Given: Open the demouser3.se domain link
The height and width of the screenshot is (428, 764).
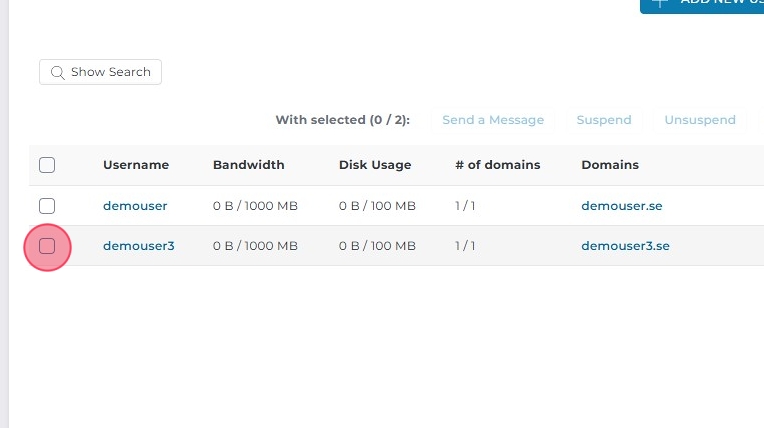Looking at the screenshot, I should [x=626, y=246].
